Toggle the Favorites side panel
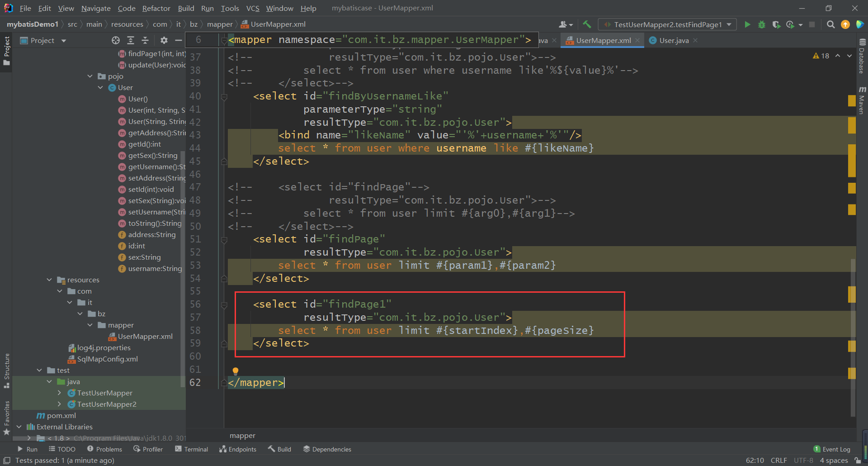868x466 pixels. (x=6, y=418)
